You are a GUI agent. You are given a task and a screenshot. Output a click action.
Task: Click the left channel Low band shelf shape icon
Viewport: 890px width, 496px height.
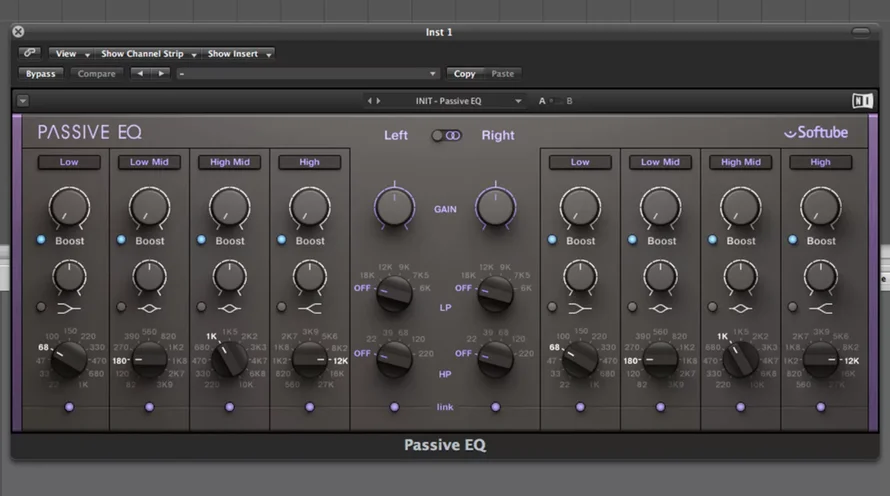[69, 309]
